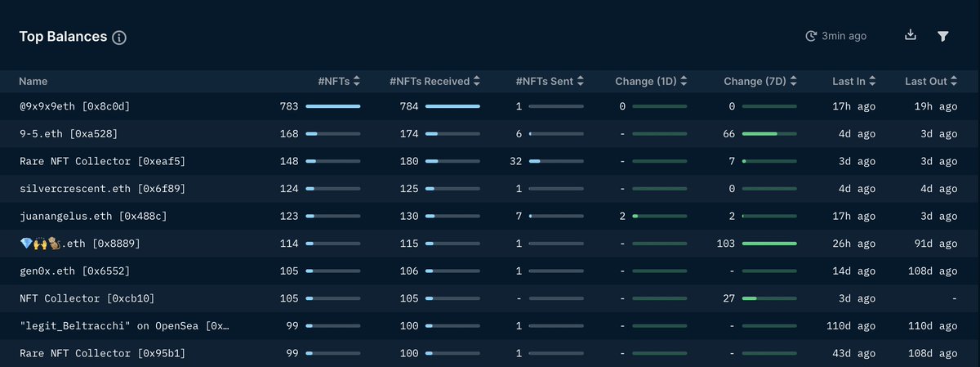980x367 pixels.
Task: Open Rare NFT Collector [0x95b1] wallet
Action: 102,354
